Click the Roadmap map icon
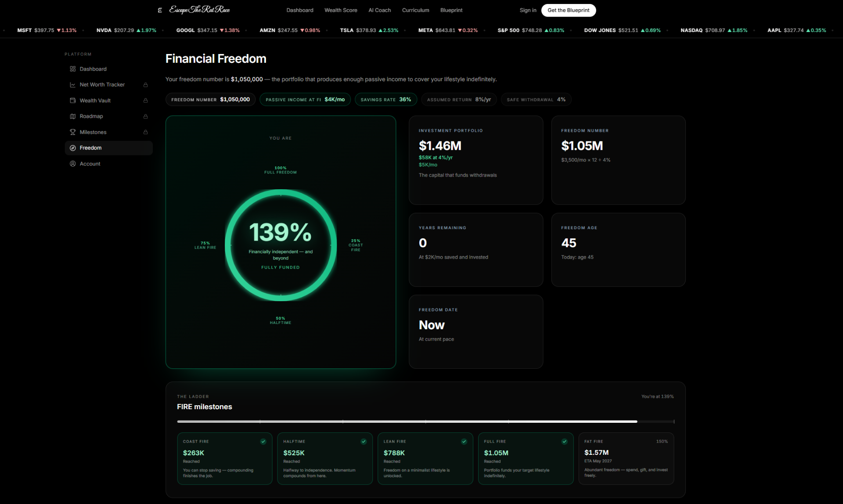 [73, 116]
